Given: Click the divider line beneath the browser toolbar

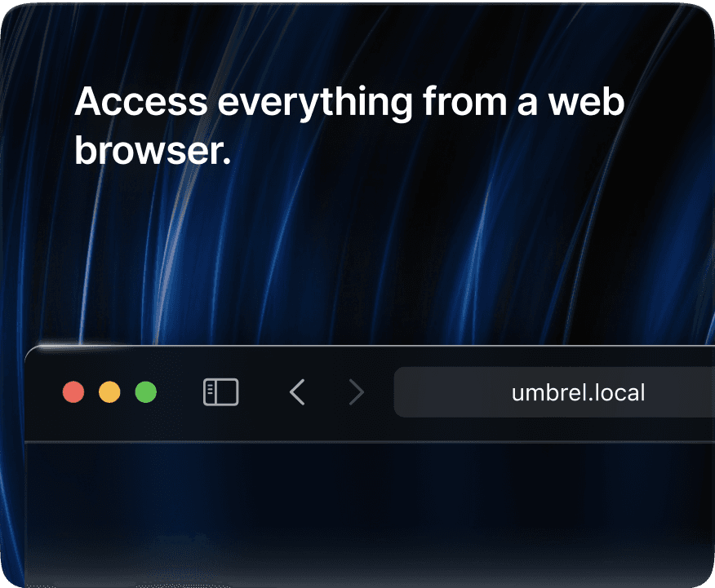Looking at the screenshot, I should pos(370,441).
